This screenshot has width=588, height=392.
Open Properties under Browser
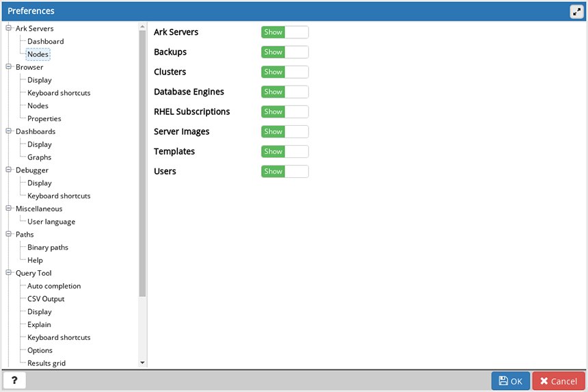pos(44,118)
